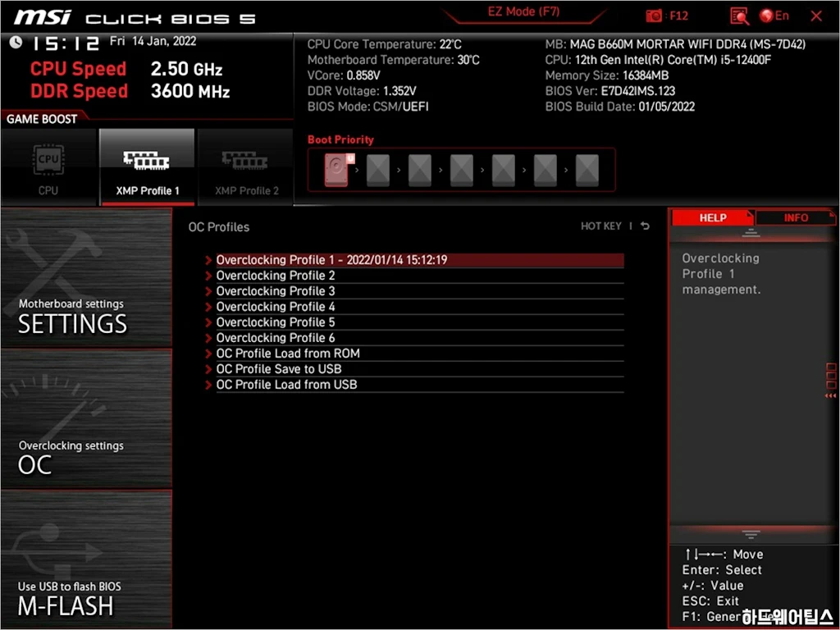Select the first hard drive boot device

[336, 170]
